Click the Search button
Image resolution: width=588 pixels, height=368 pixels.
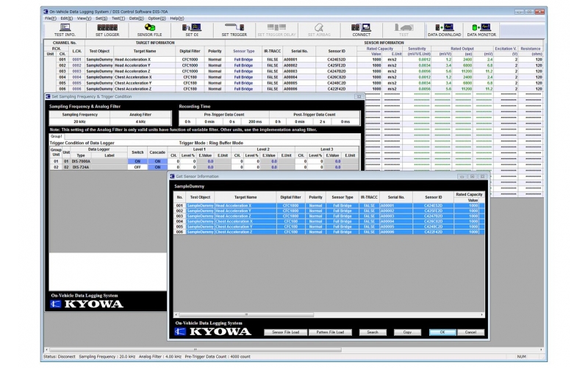pos(373,333)
